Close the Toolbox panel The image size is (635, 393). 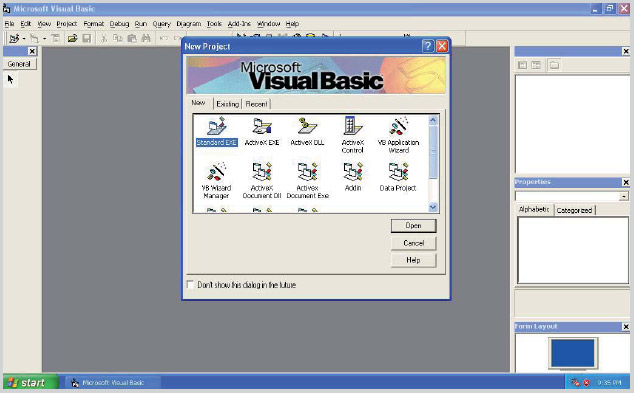(x=32, y=51)
